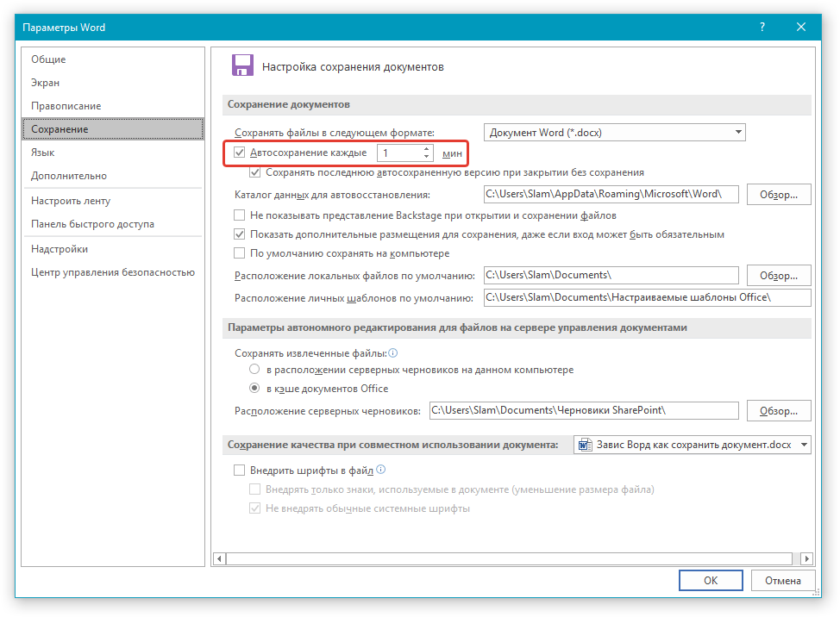This screenshot has height=617, width=840.
Task: Open the 'Общие' settings category
Action: [x=113, y=59]
